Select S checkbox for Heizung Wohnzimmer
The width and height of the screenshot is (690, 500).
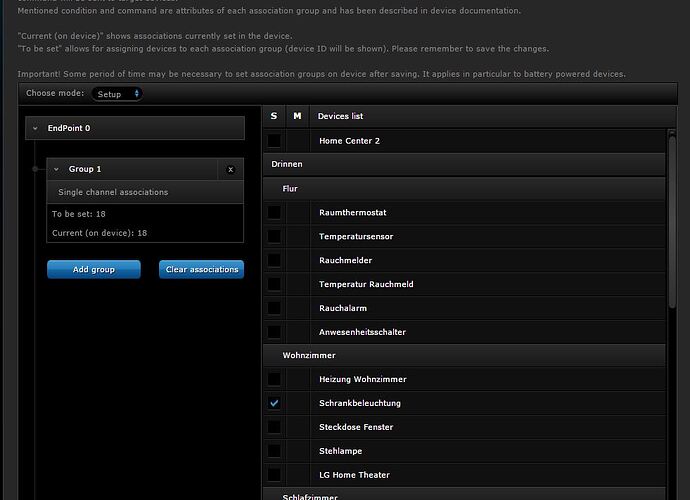click(x=274, y=379)
